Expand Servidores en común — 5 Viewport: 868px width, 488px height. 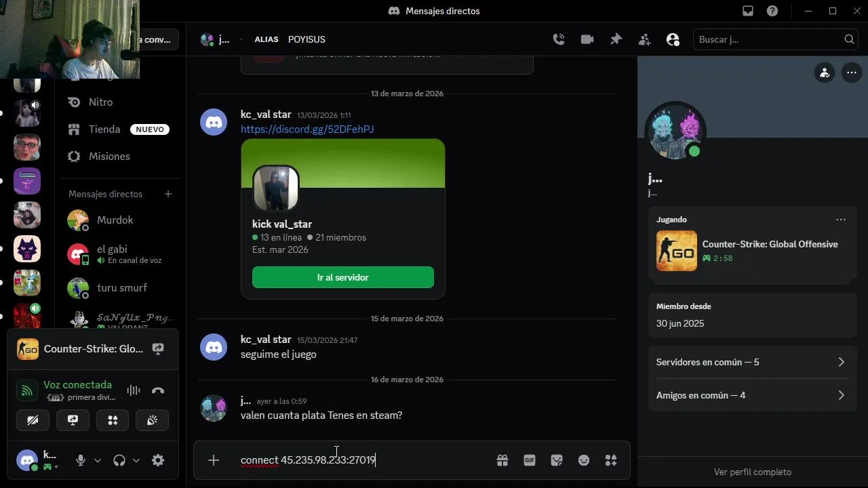click(x=751, y=362)
